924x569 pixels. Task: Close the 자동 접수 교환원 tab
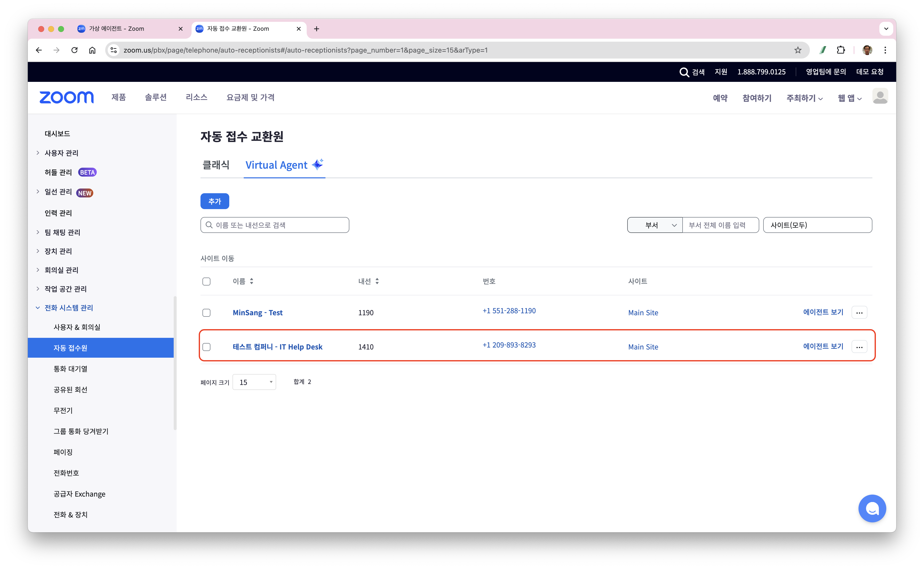298,29
